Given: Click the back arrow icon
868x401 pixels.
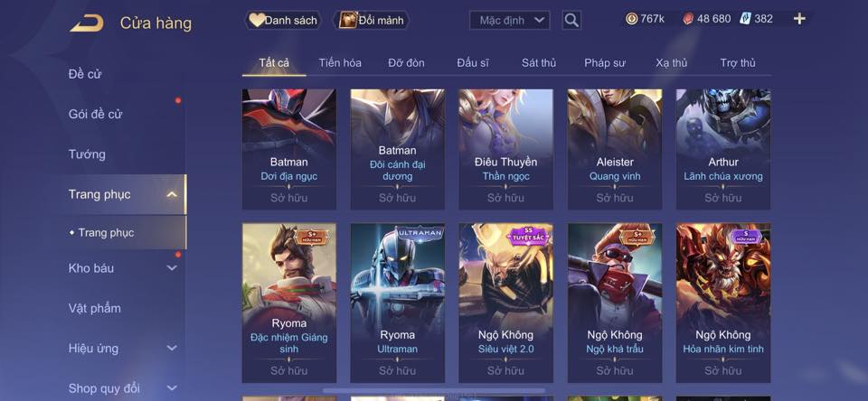Looking at the screenshot, I should point(87,23).
